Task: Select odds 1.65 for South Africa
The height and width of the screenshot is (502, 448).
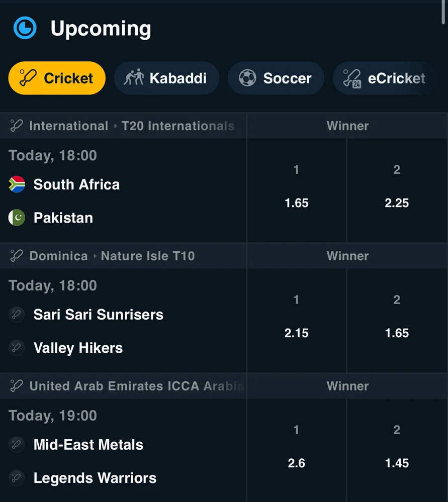Action: (x=296, y=191)
